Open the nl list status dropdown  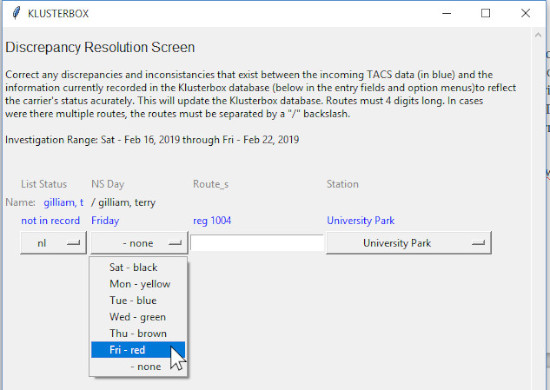[x=53, y=243]
